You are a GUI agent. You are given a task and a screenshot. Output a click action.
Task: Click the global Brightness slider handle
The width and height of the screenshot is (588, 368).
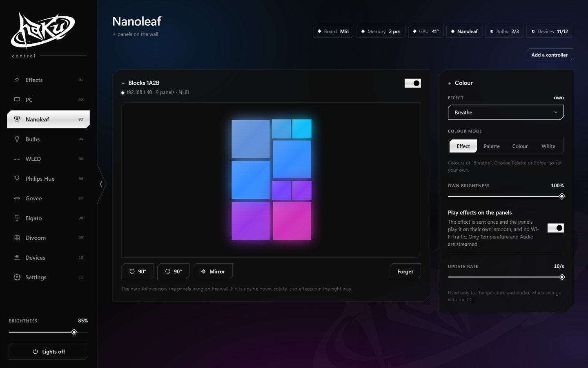74,332
